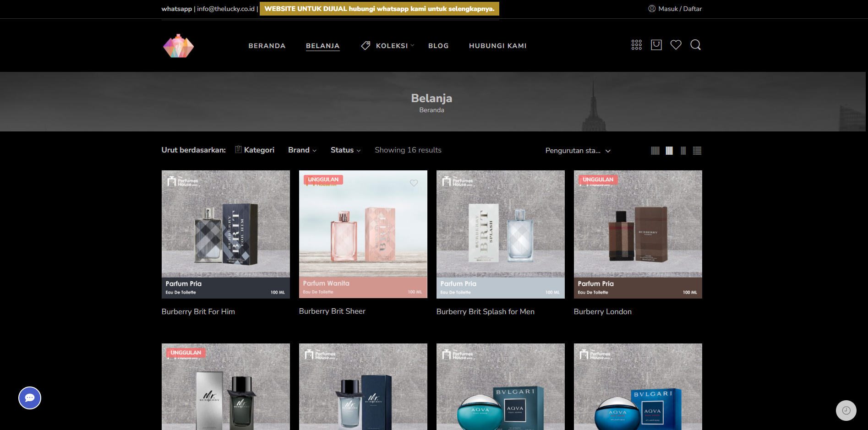Open Burberry Brit For Him product title
Screen dimensions: 868x430
tap(198, 311)
